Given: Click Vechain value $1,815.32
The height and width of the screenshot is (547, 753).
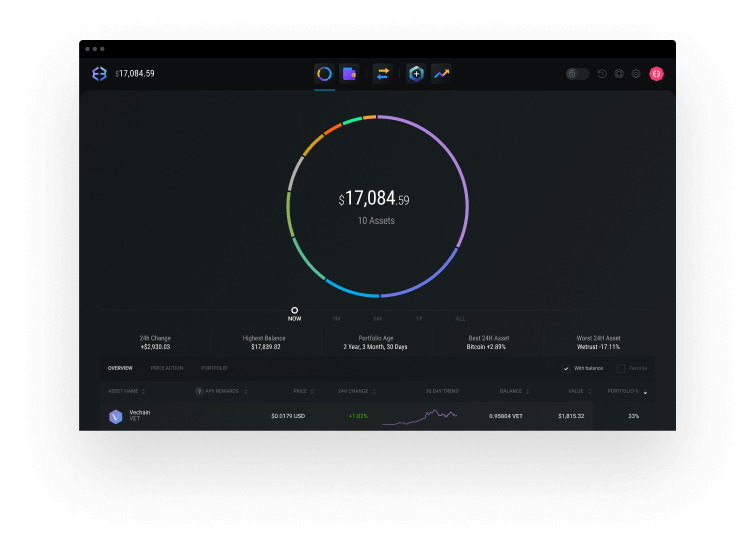Looking at the screenshot, I should (571, 416).
